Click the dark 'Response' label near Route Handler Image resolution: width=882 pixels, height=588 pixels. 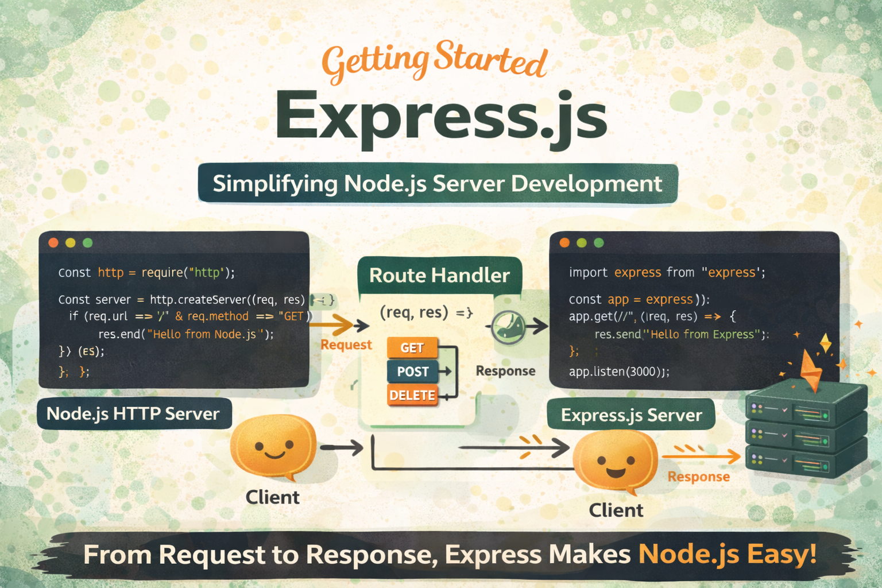[505, 371]
